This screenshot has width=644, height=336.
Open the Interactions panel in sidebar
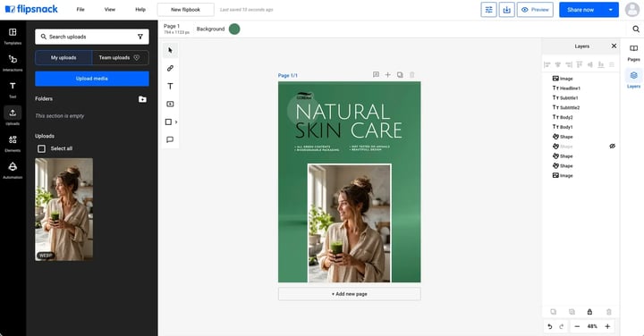(13, 63)
